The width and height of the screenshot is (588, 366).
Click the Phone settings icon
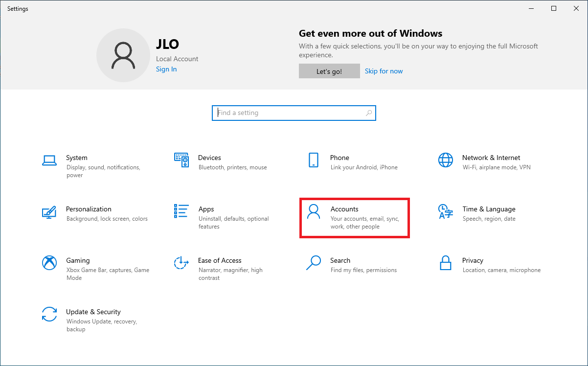pos(314,160)
